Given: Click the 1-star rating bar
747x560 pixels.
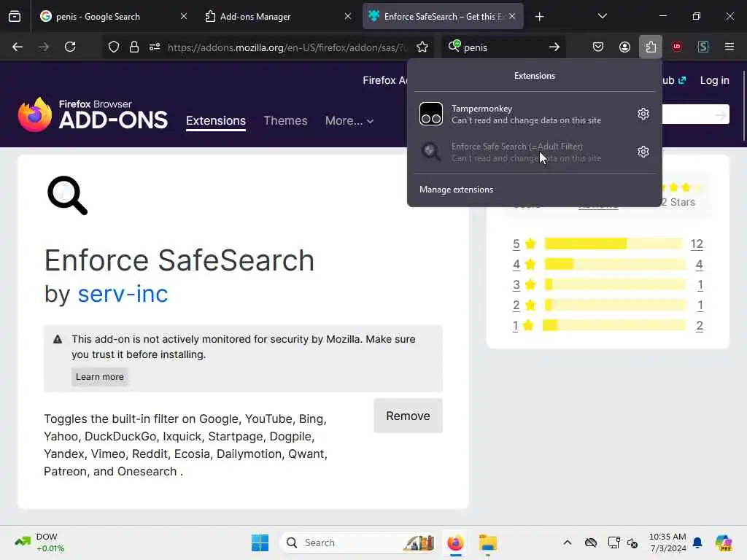Looking at the screenshot, I should pyautogui.click(x=614, y=326).
